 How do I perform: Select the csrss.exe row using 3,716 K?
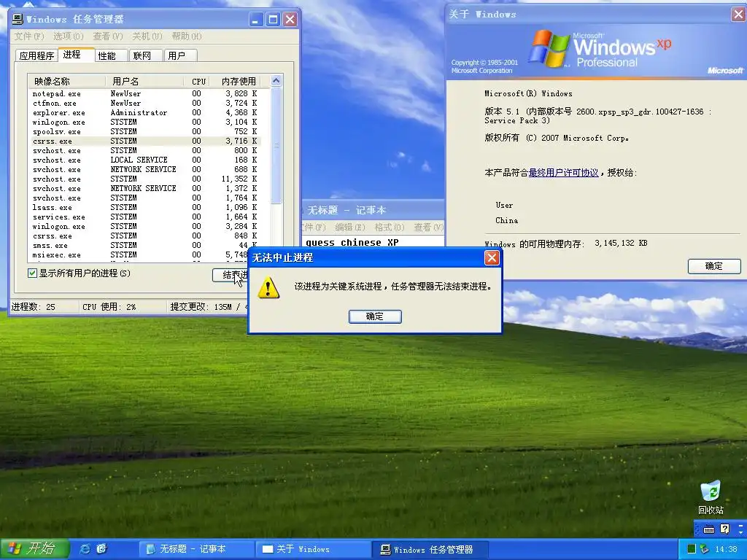point(145,141)
